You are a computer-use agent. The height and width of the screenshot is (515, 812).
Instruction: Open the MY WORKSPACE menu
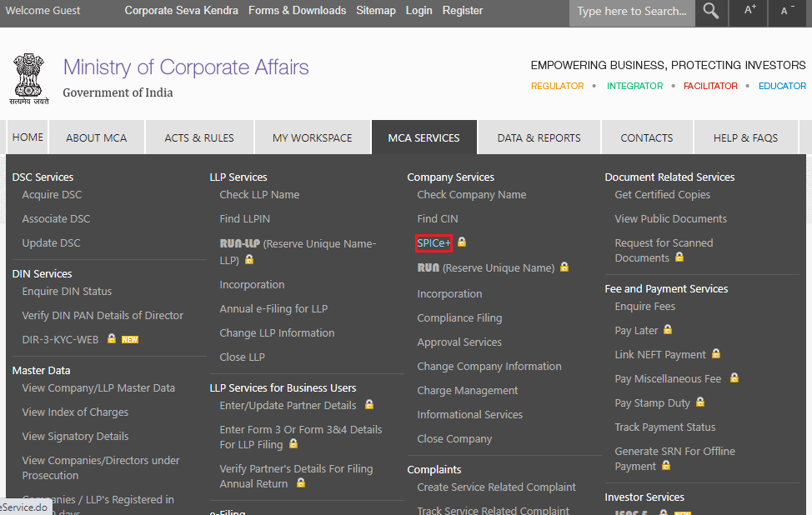[313, 137]
